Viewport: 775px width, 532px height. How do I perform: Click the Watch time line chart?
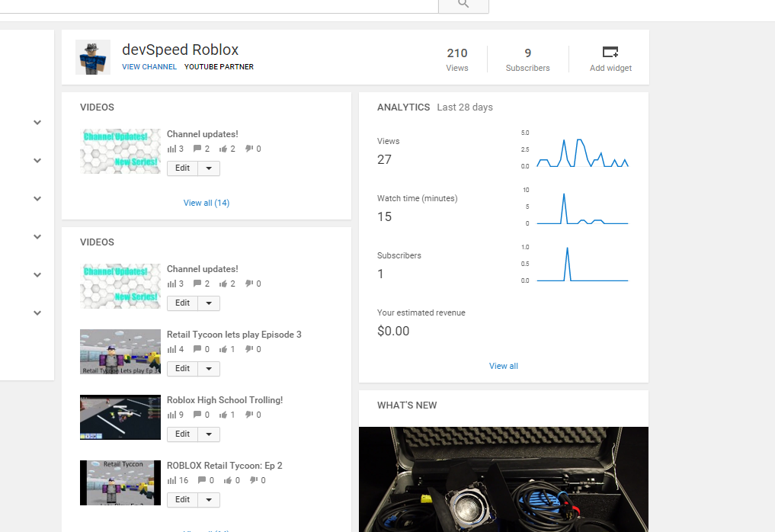[582, 209]
